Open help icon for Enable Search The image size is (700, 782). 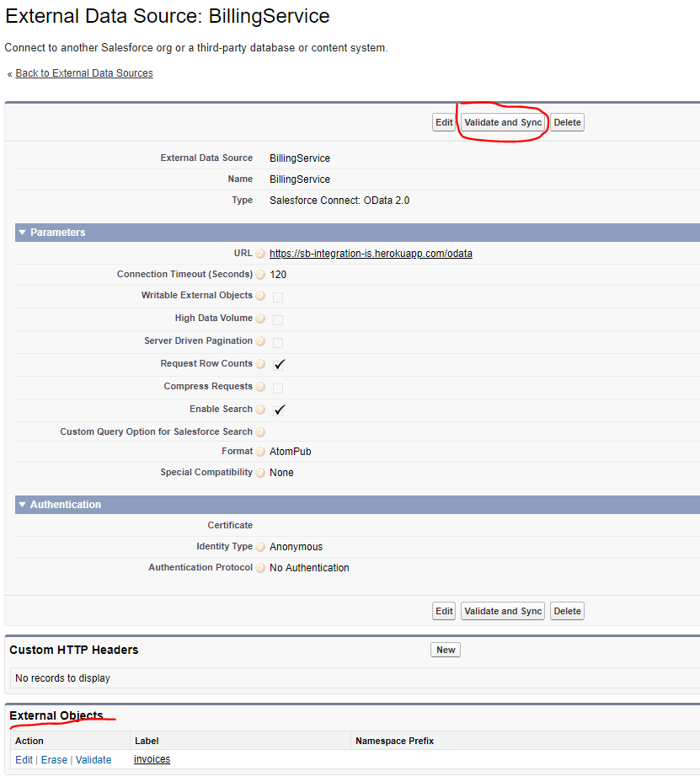pyautogui.click(x=260, y=410)
